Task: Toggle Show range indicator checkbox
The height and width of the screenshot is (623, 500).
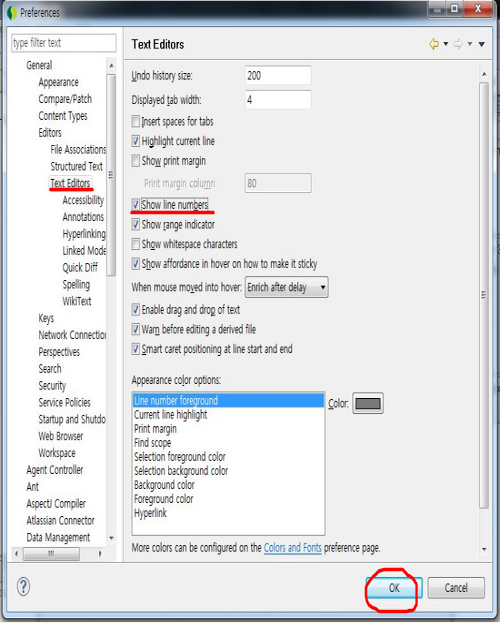Action: coord(136,224)
